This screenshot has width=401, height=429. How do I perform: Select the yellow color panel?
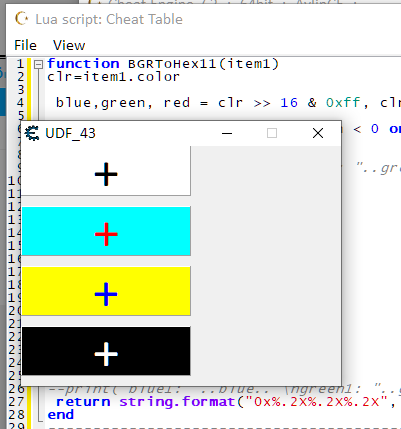106,291
